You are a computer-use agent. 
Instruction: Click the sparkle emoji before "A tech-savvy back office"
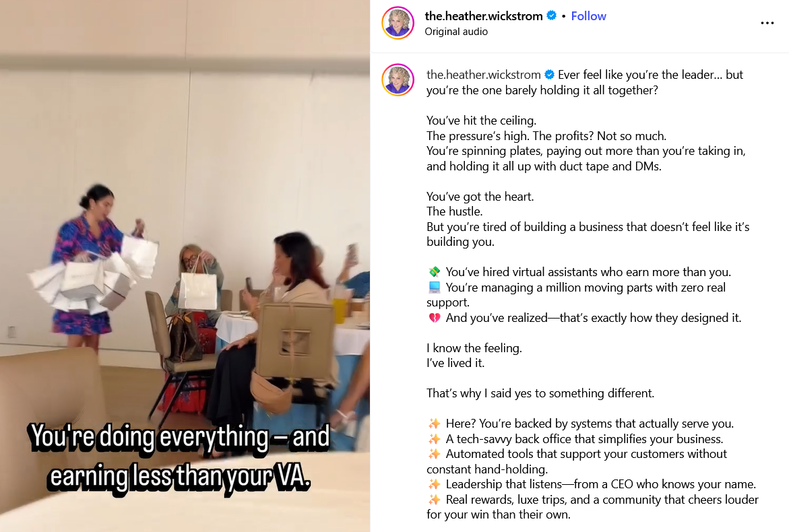click(434, 439)
